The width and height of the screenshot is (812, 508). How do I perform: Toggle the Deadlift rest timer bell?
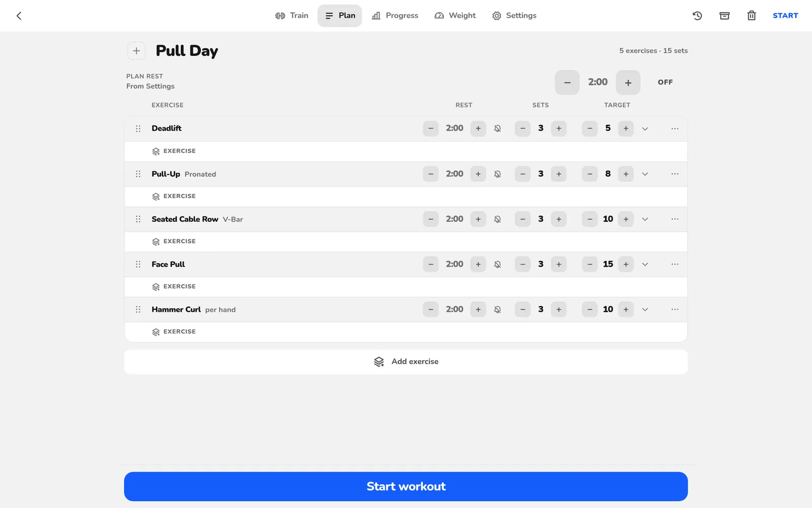[x=497, y=129]
